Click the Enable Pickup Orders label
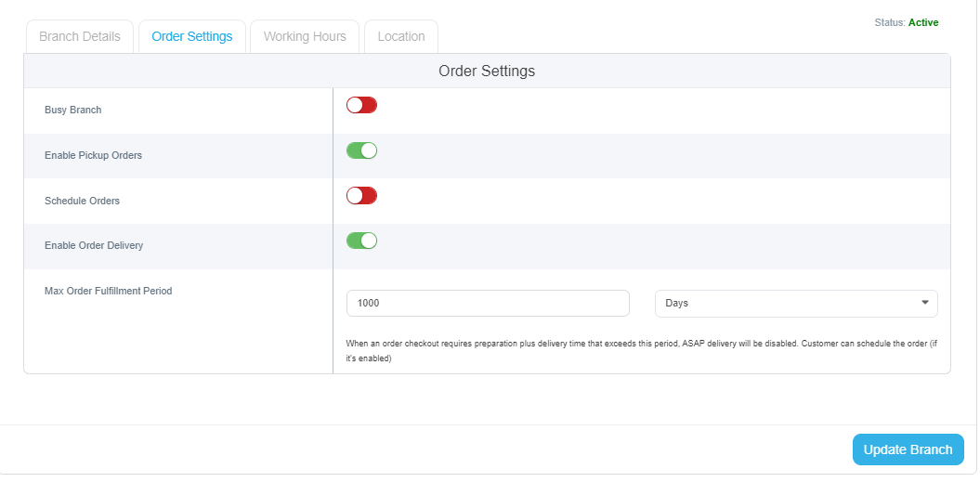 (x=93, y=156)
